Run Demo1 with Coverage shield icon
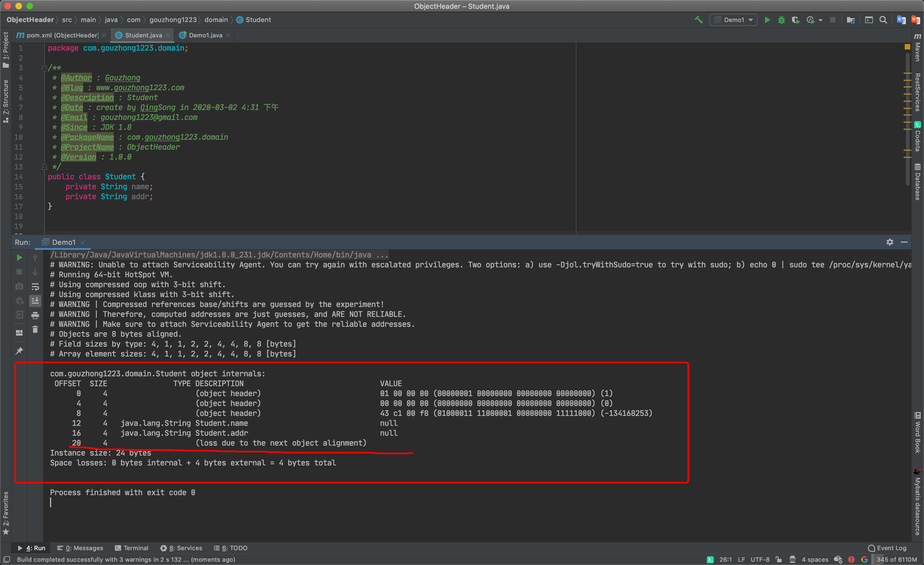The height and width of the screenshot is (565, 924). coord(795,20)
